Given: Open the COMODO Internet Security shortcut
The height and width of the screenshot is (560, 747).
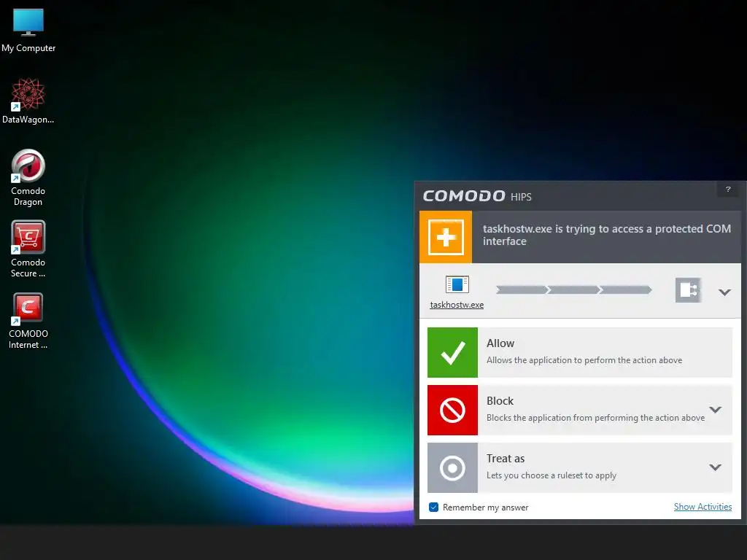Looking at the screenshot, I should [x=28, y=321].
